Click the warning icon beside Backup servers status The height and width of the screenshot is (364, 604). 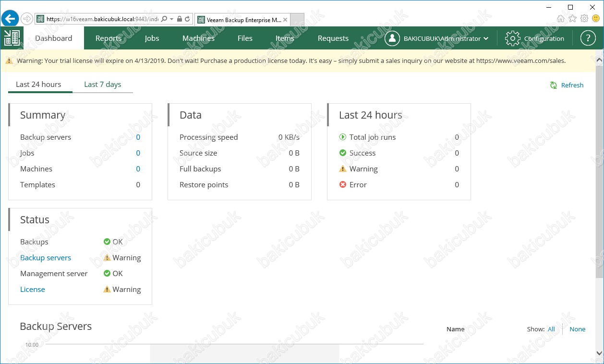tap(107, 257)
